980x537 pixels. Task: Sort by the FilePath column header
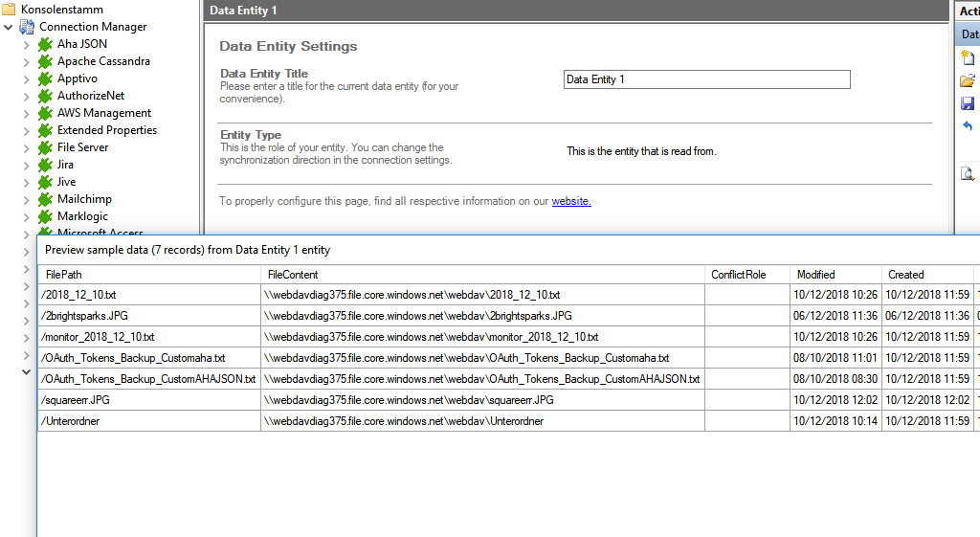pos(148,275)
